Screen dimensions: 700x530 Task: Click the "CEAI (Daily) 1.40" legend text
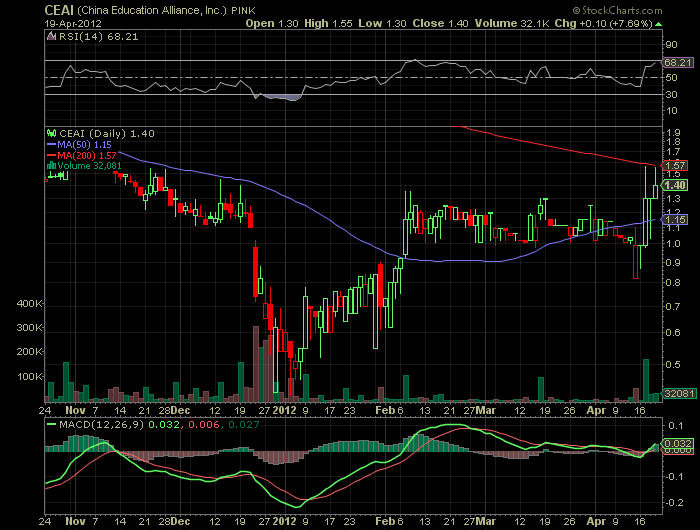coord(107,134)
